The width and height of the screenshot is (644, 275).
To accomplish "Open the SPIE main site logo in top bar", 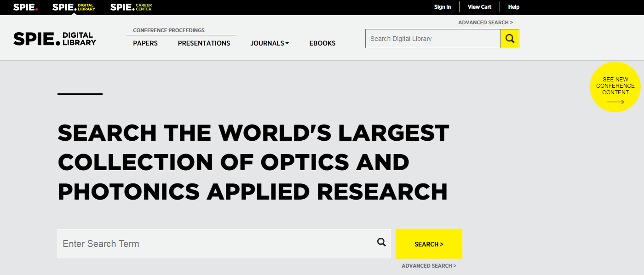I will [x=25, y=7].
